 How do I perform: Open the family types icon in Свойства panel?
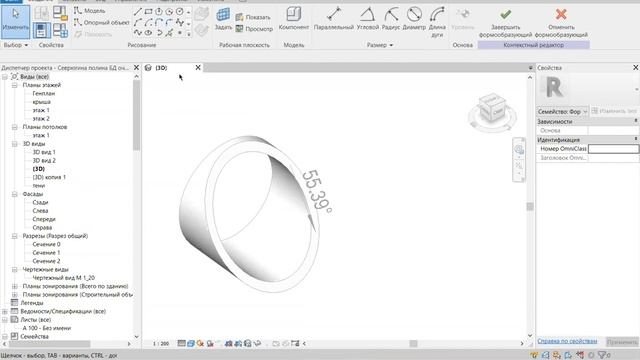click(60, 30)
